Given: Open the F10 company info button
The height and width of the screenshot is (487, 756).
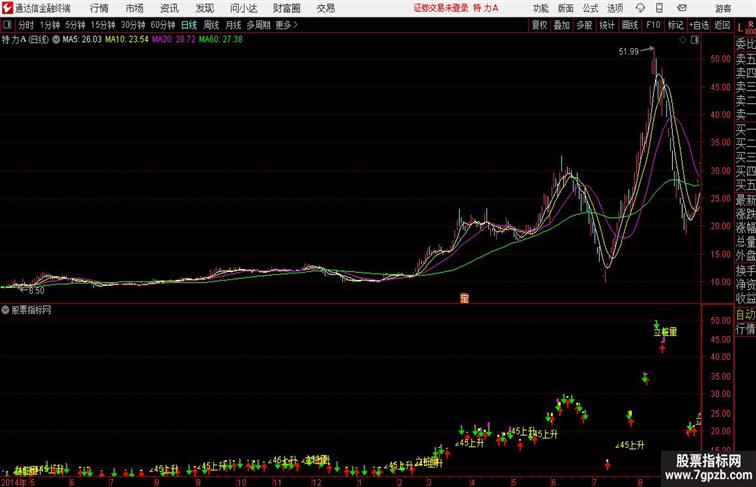Looking at the screenshot, I should (x=653, y=25).
